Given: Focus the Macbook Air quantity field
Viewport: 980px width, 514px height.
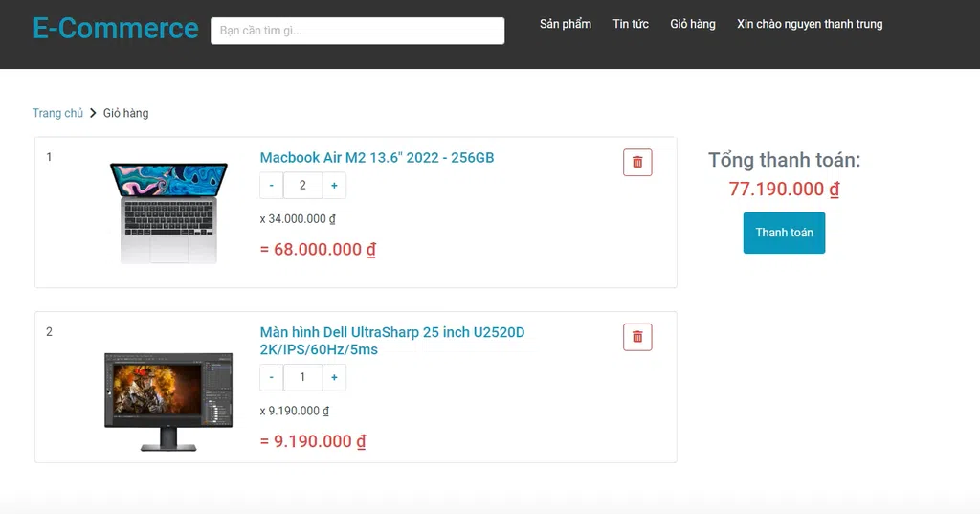Looking at the screenshot, I should pyautogui.click(x=302, y=185).
